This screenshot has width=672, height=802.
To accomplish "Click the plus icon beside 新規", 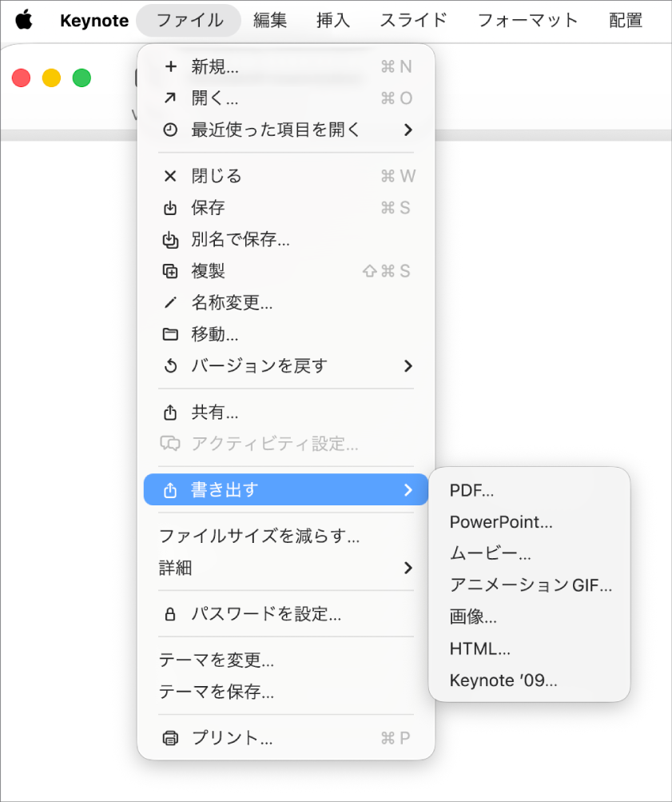I will coord(170,67).
